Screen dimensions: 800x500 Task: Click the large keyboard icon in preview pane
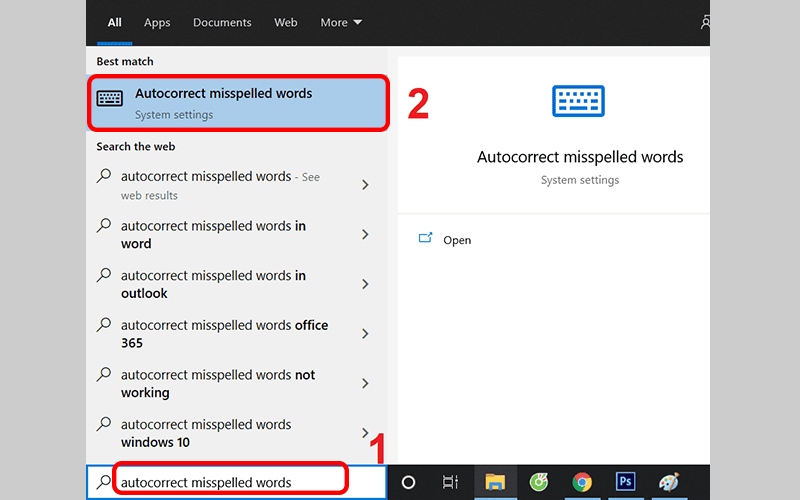tap(579, 103)
